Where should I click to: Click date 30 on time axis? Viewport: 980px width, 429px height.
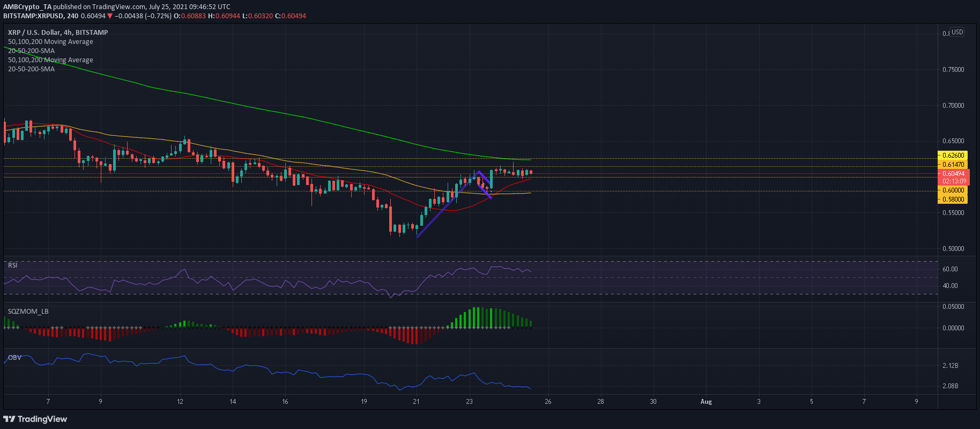(x=653, y=402)
